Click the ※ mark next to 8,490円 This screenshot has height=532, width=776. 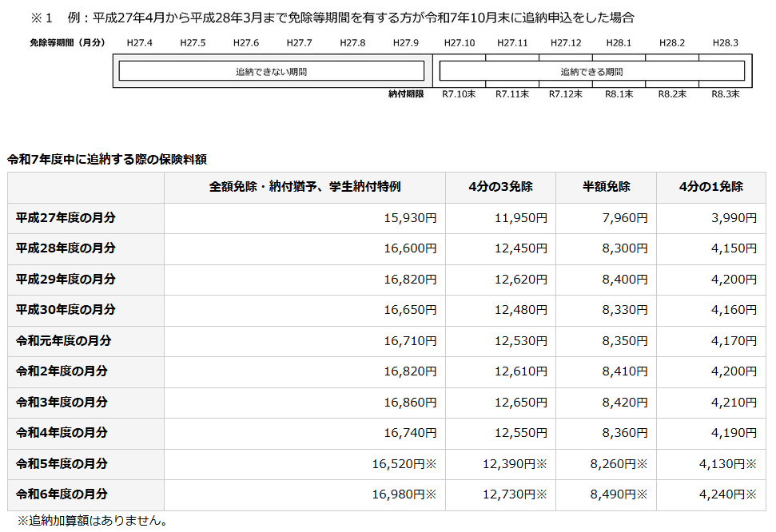coord(643,494)
